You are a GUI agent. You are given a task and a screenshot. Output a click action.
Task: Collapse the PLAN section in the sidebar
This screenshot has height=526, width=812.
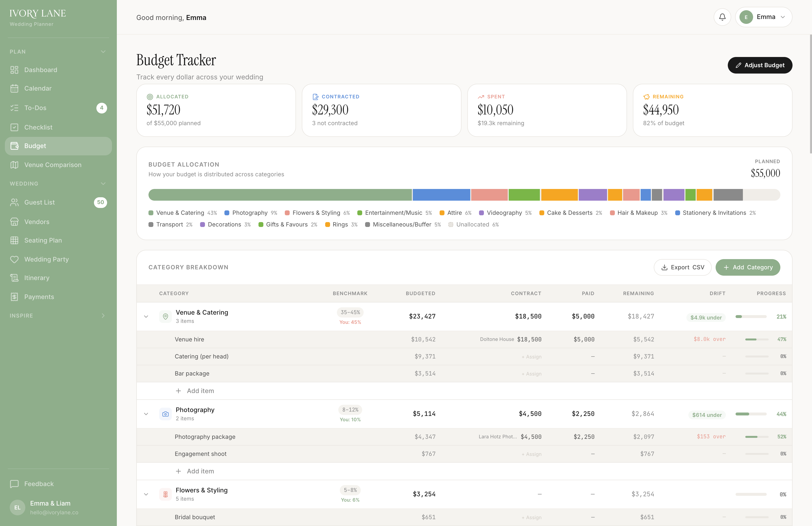click(103, 52)
